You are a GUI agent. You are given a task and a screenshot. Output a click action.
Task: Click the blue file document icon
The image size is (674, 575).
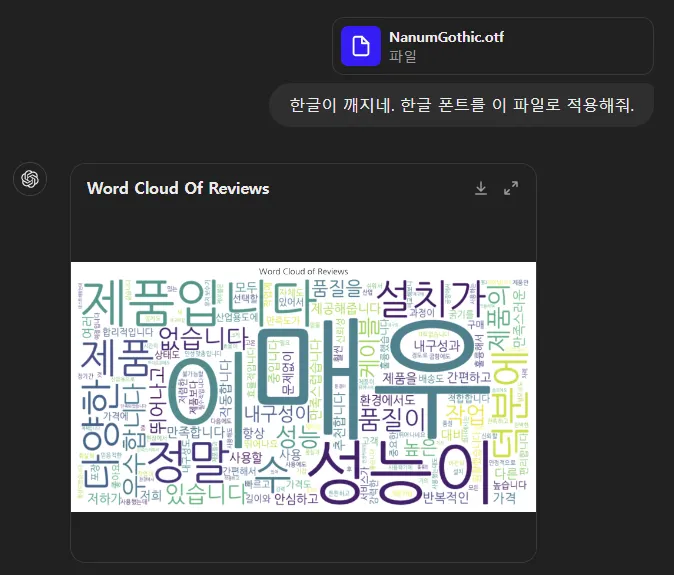361,46
